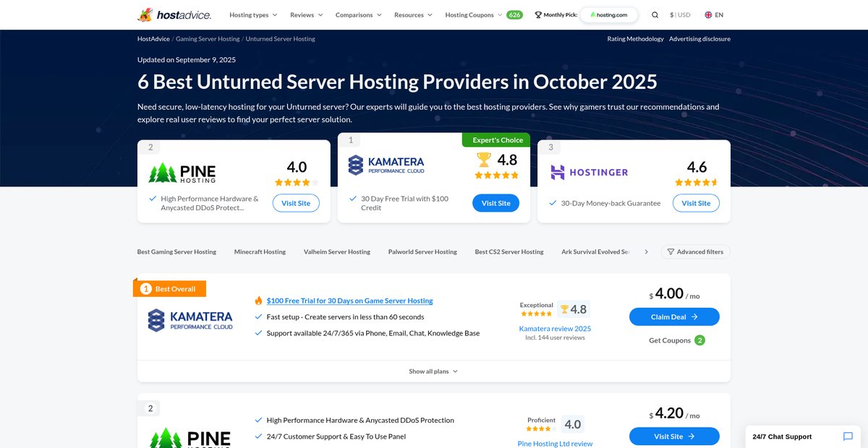Click the HostAdvice logo

[x=176, y=14]
